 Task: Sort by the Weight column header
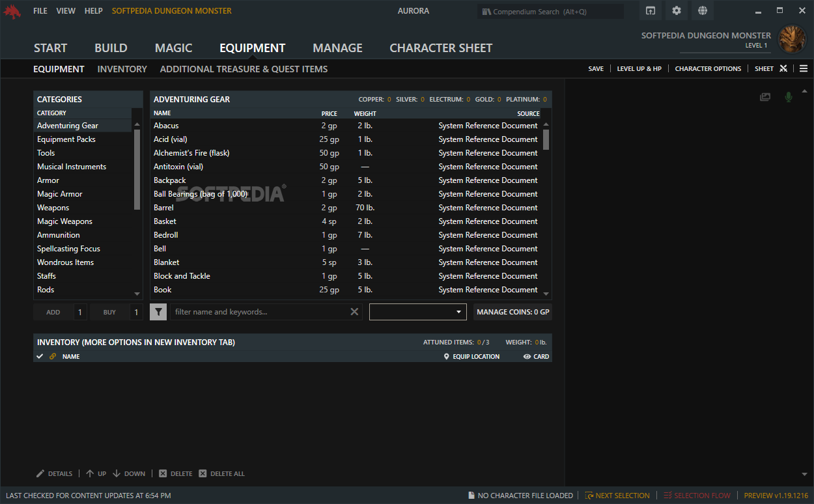[365, 113]
